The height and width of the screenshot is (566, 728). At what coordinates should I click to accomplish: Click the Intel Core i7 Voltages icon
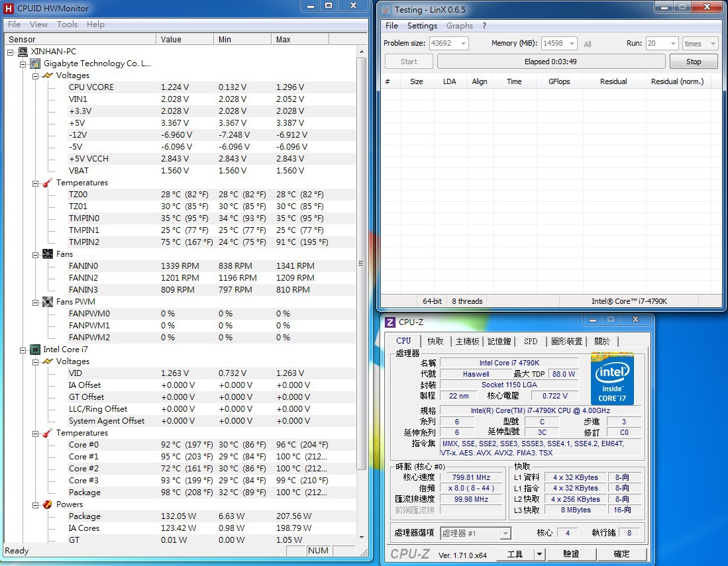(47, 361)
